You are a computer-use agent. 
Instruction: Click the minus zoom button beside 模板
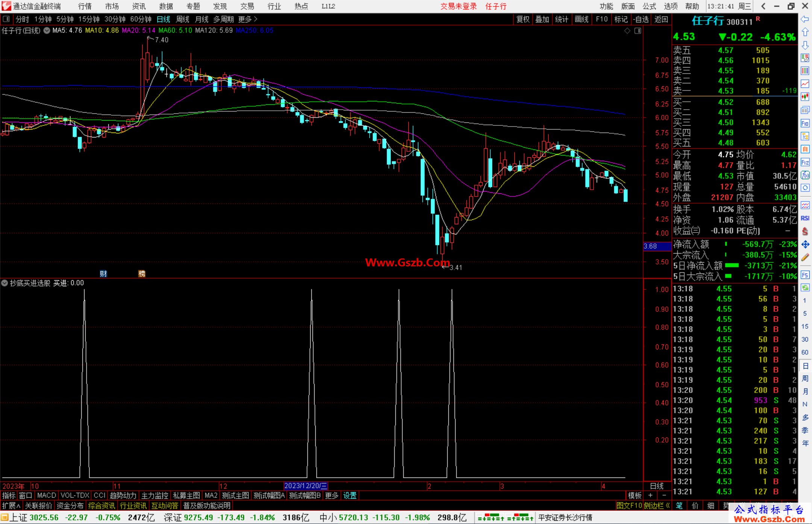click(x=664, y=495)
